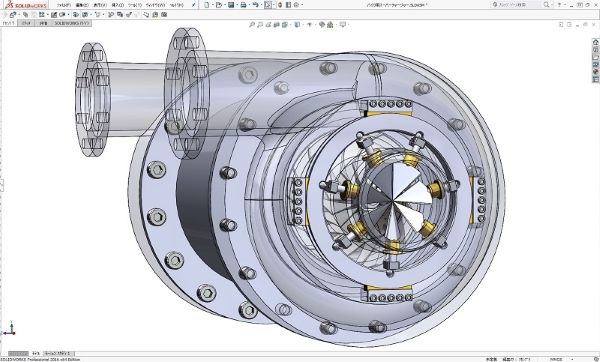Click the New document icon
This screenshot has width=600, height=362.
pos(207,5)
